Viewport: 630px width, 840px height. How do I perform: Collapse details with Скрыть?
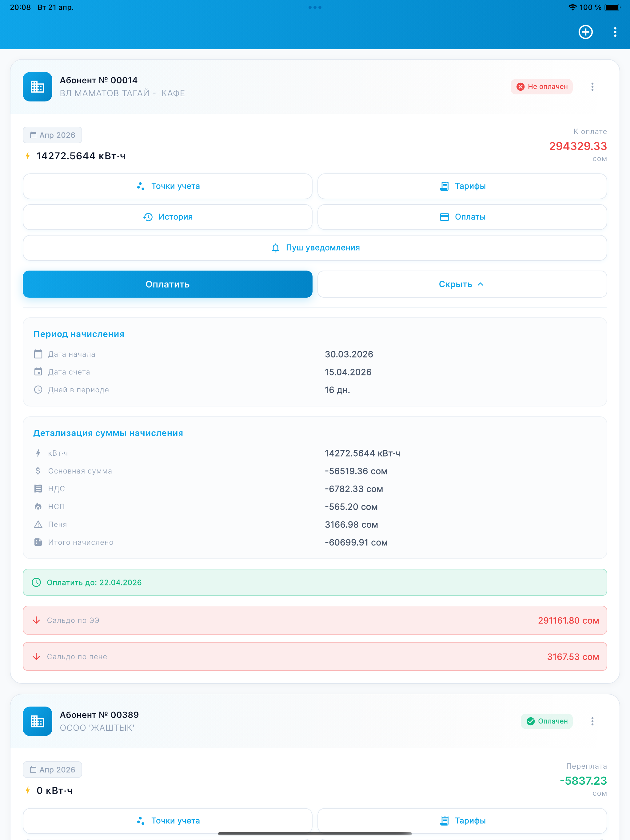coord(462,284)
